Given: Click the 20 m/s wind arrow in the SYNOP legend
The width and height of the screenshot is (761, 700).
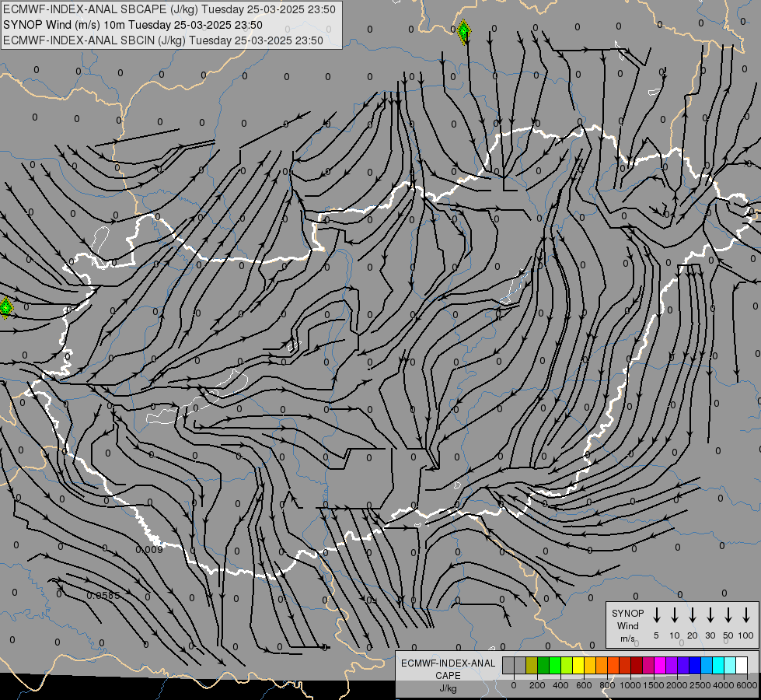Looking at the screenshot, I should tap(693, 615).
